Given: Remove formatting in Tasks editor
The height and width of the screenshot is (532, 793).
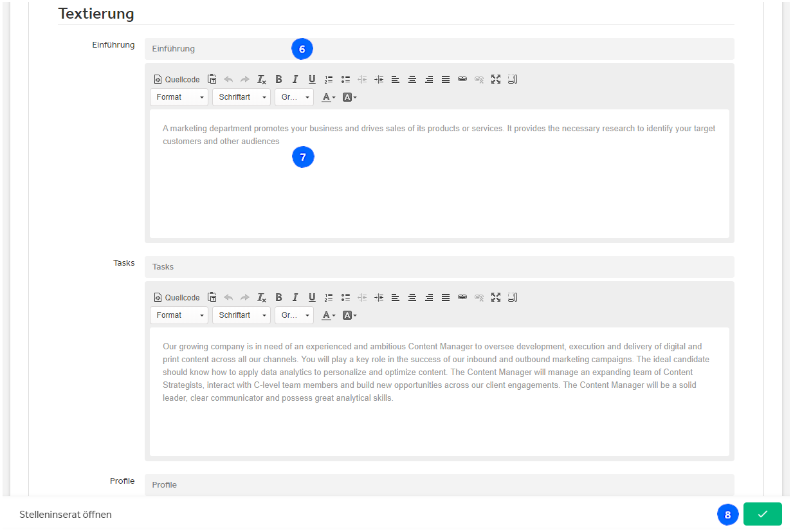Looking at the screenshot, I should [x=262, y=298].
